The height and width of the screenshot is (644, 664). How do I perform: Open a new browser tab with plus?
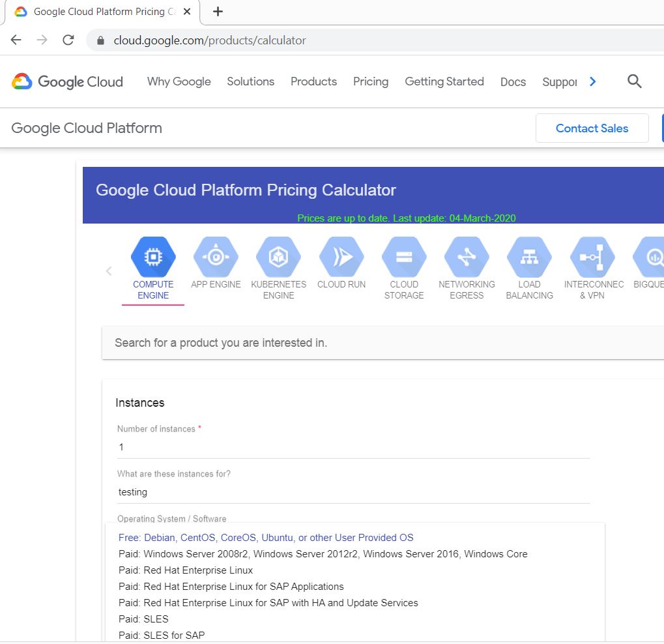(218, 12)
